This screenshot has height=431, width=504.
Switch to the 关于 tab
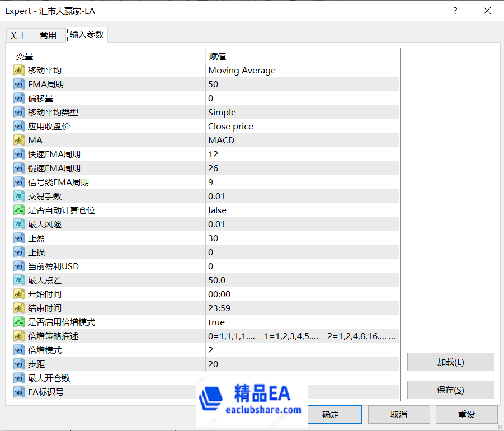(18, 35)
